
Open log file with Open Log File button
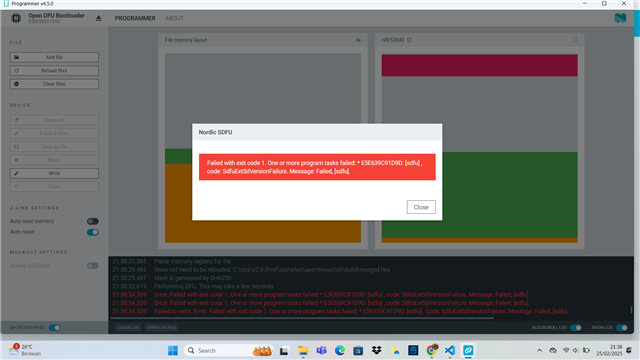tap(161, 327)
